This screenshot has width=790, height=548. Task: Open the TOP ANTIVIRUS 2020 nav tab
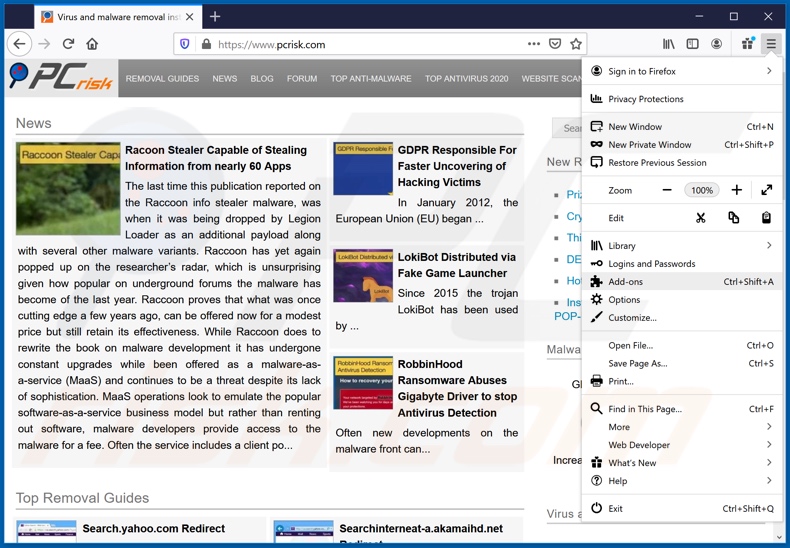click(467, 79)
